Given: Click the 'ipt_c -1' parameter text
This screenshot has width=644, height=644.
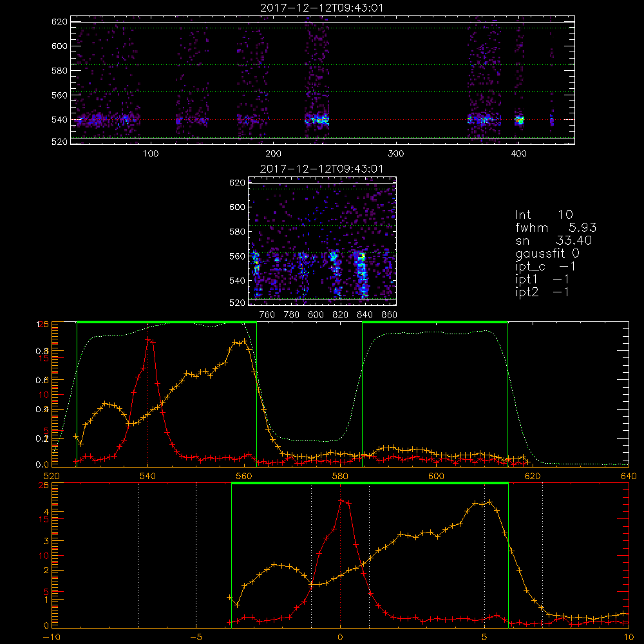Looking at the screenshot, I should (545, 267).
